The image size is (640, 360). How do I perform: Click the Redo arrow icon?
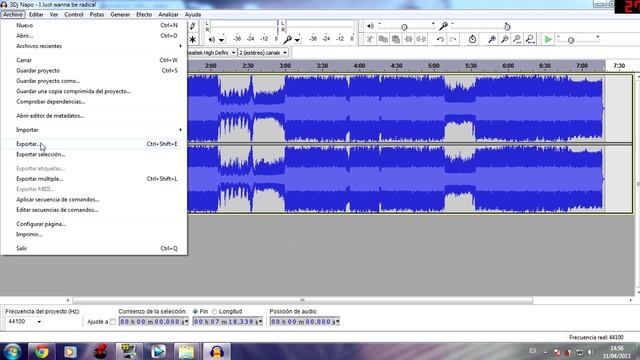453,39
